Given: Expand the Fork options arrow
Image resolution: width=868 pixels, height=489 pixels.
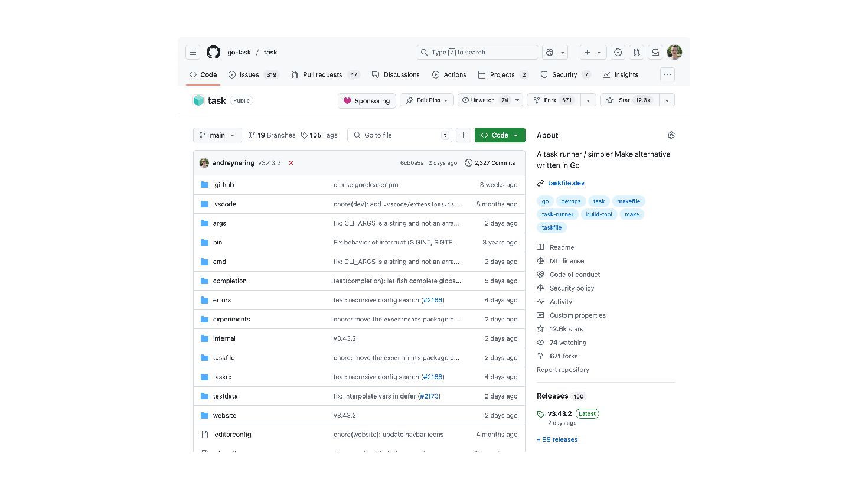Looking at the screenshot, I should (588, 100).
